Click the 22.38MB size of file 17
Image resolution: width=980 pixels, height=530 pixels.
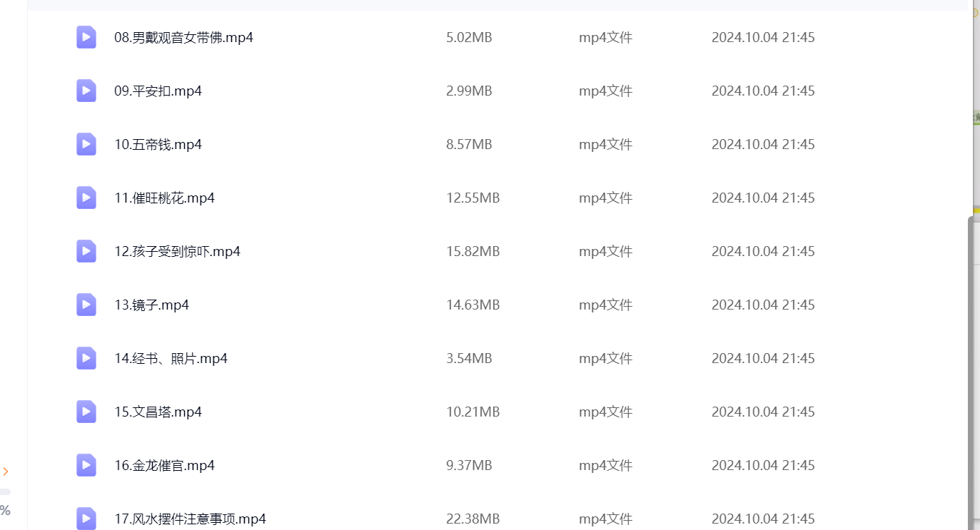point(473,519)
